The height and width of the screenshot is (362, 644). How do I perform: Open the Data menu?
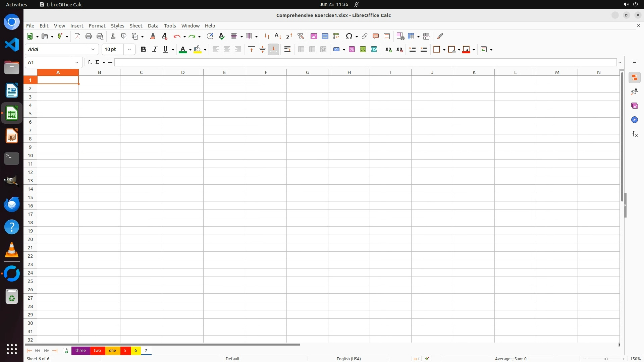pos(153,26)
